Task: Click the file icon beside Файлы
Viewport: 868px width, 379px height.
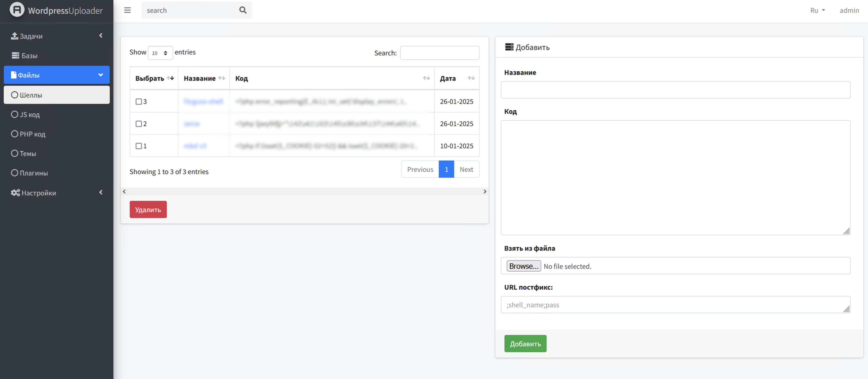Action: (x=14, y=75)
